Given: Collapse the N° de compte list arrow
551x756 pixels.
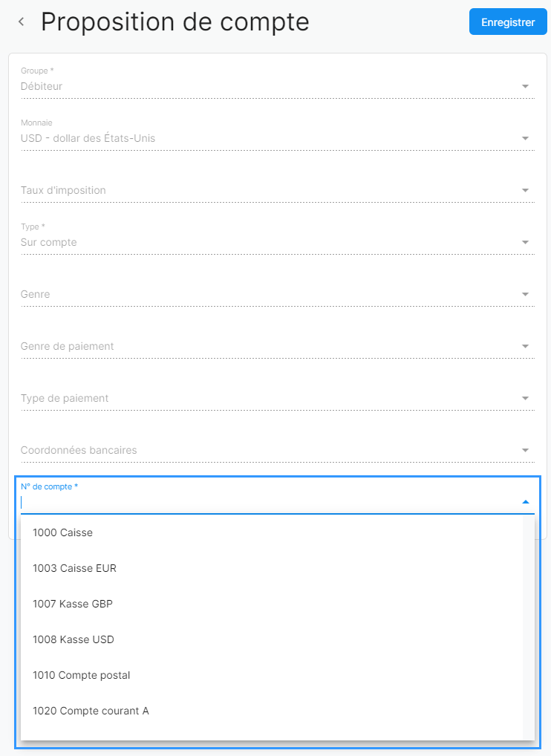Looking at the screenshot, I should [x=526, y=502].
